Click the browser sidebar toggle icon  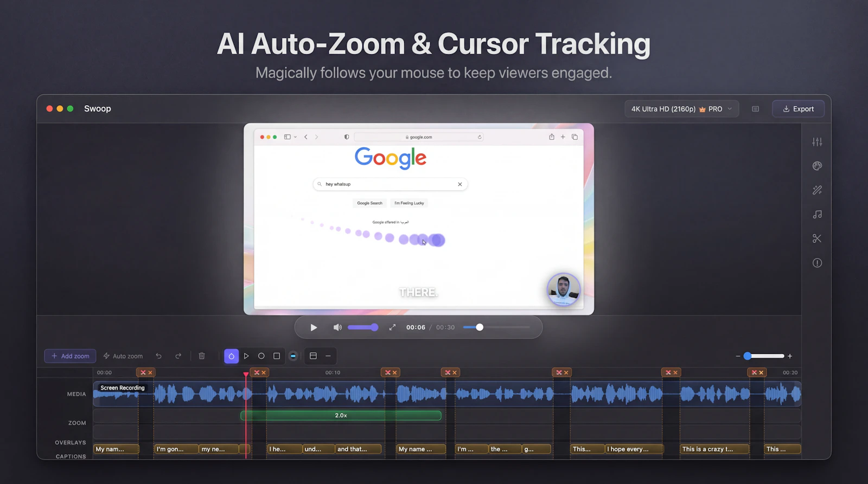tap(288, 137)
